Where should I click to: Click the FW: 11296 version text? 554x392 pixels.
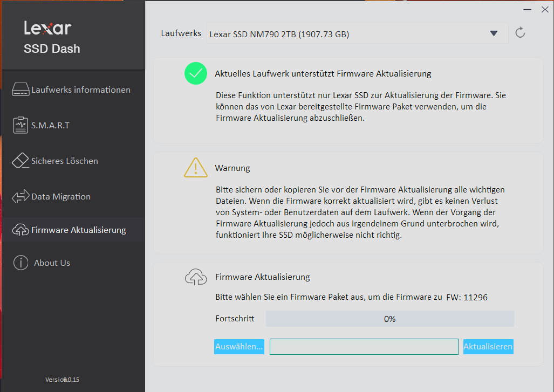tap(467, 297)
